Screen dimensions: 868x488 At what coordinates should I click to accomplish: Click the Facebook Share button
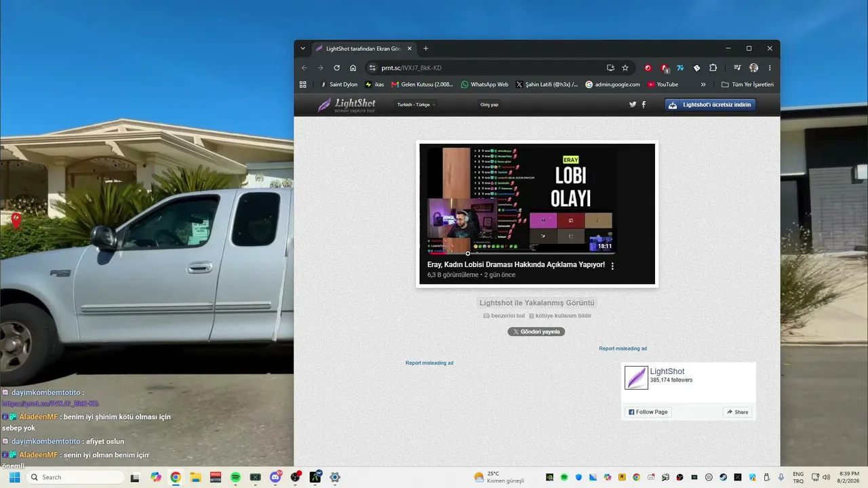pyautogui.click(x=737, y=412)
